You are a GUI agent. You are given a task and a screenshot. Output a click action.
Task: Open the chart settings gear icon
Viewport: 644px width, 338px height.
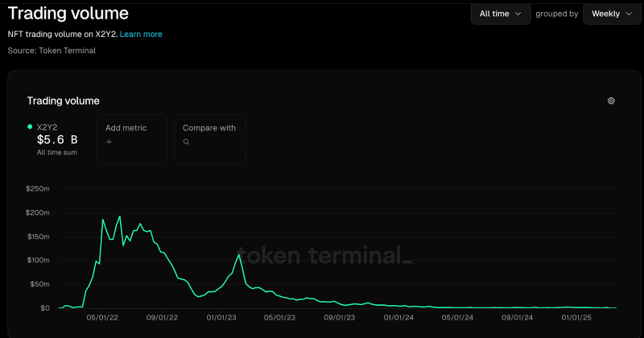click(x=611, y=101)
